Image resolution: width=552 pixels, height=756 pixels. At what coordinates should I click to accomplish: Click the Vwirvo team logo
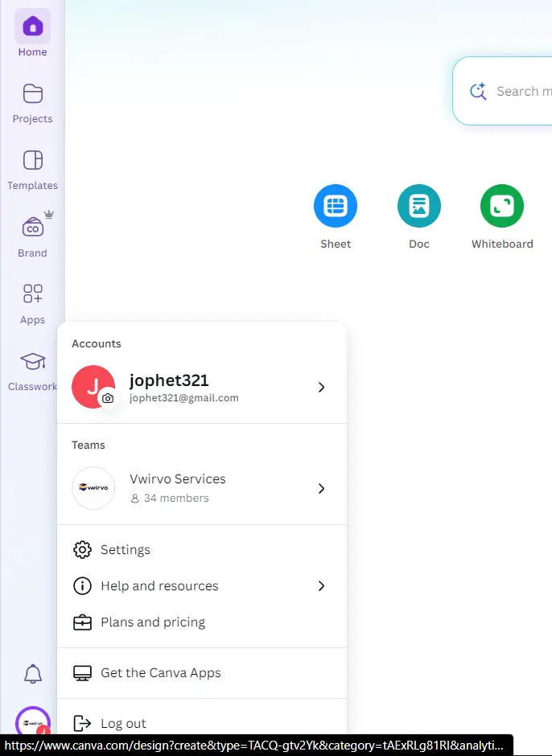click(x=93, y=488)
